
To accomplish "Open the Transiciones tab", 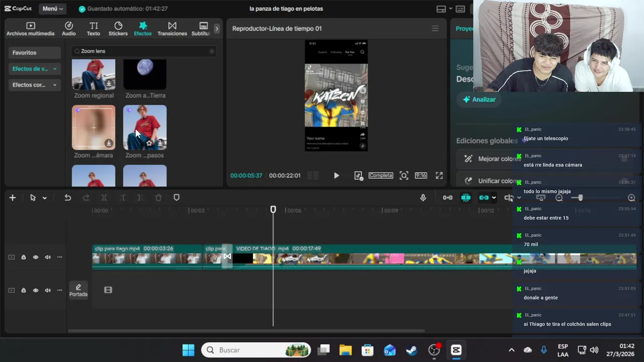I will (x=172, y=29).
